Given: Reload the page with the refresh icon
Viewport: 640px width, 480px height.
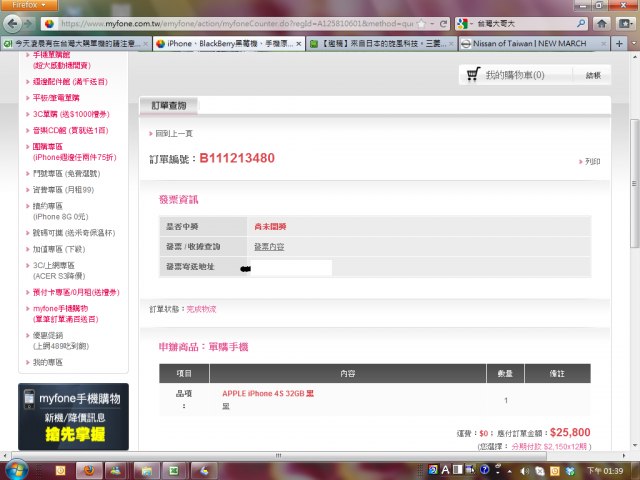Looking at the screenshot, I should coord(443,24).
